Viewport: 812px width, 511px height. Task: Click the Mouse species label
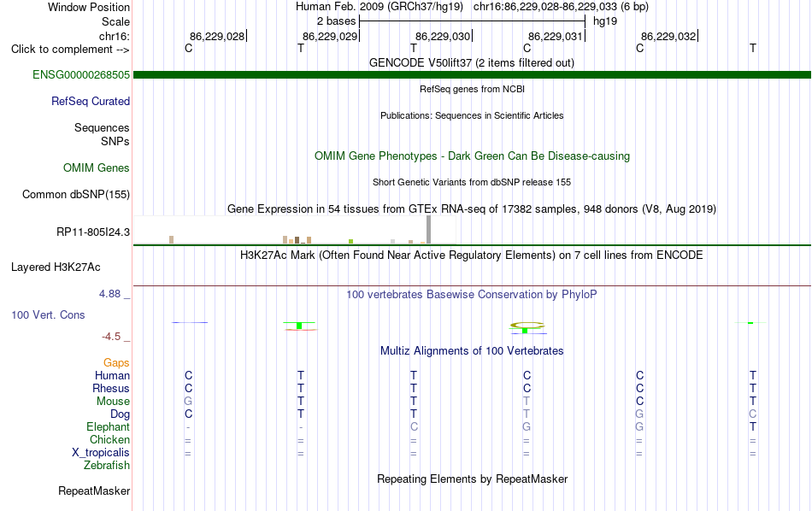coord(113,402)
